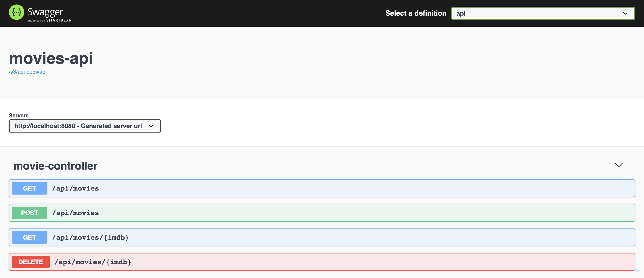
Task: Click the movie-controller tag heading
Action: coord(55,166)
